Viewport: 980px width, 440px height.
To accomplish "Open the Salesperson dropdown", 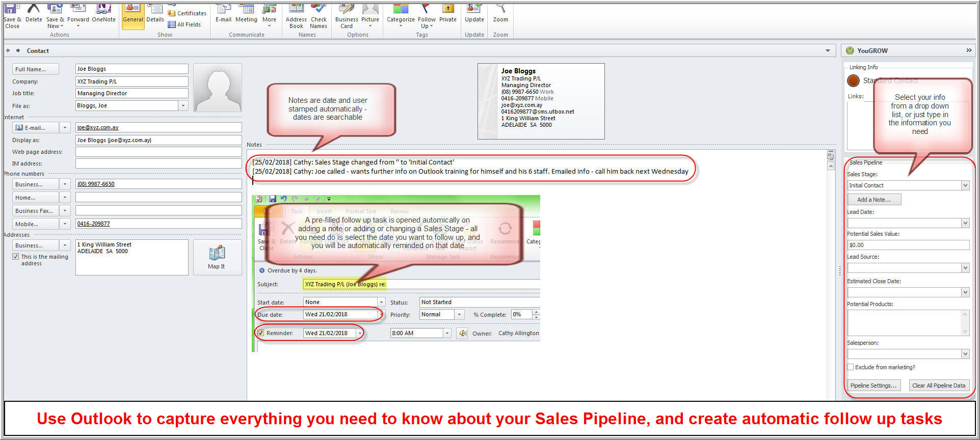I will tap(965, 354).
